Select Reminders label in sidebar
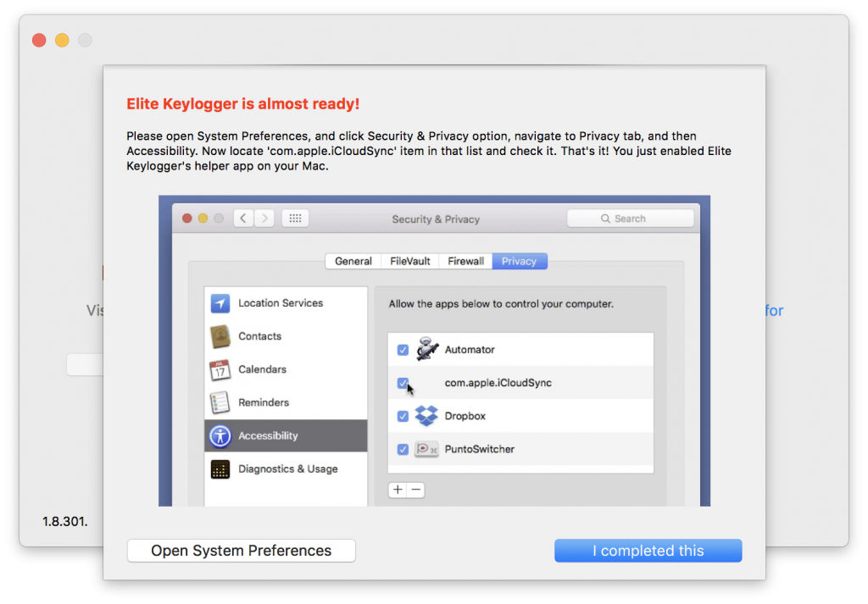This screenshot has width=868, height=604. (x=264, y=402)
